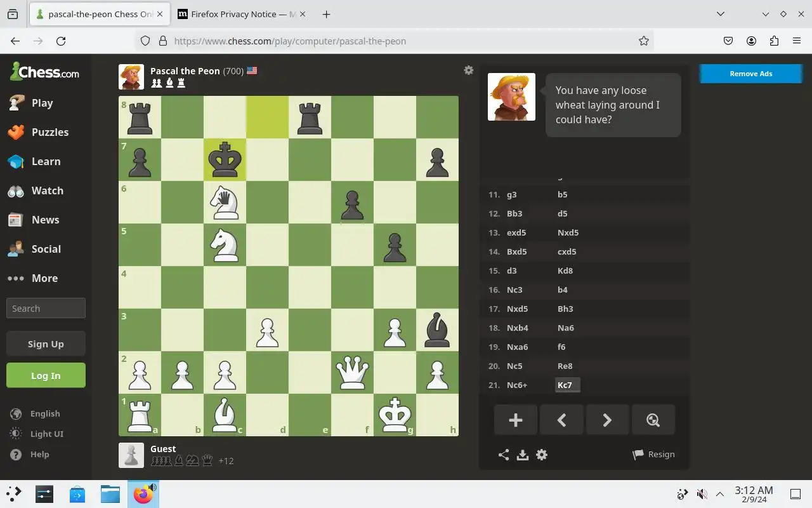Screen dimensions: 812x508
Task: Select the white rook on a1
Action: click(140, 415)
